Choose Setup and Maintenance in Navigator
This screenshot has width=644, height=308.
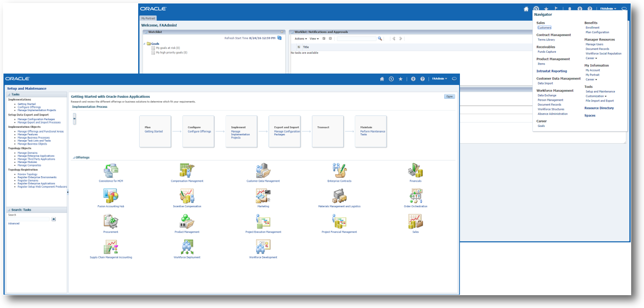click(x=600, y=91)
